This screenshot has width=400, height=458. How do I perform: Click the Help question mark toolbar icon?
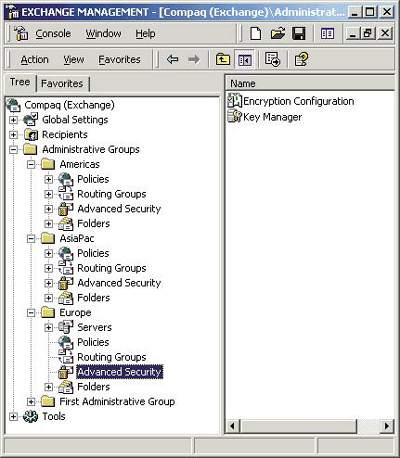tap(302, 60)
